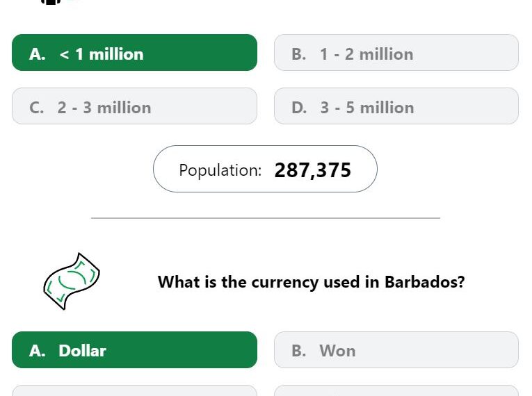532x396 pixels.
Task: Choose the Dollar currency answer
Action: [x=134, y=350]
